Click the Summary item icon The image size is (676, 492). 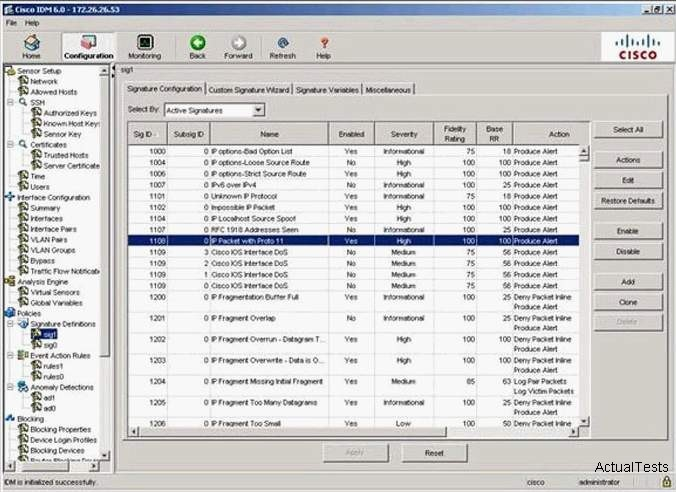pos(23,207)
